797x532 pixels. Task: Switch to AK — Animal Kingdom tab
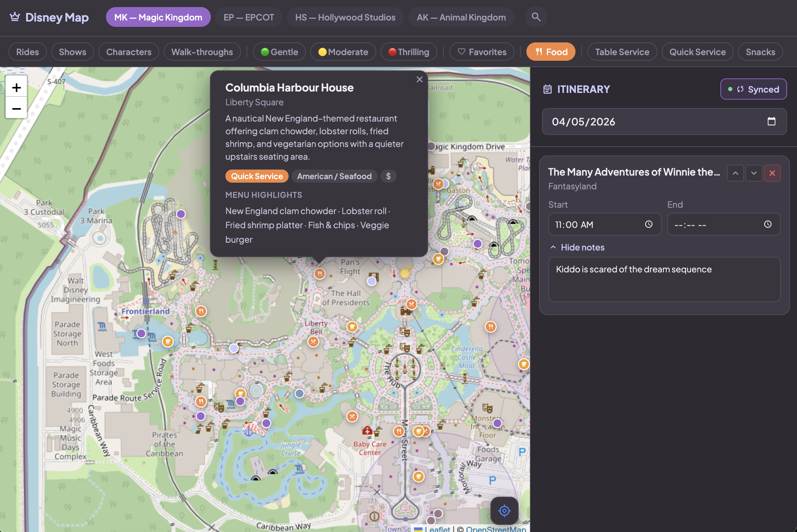click(461, 17)
